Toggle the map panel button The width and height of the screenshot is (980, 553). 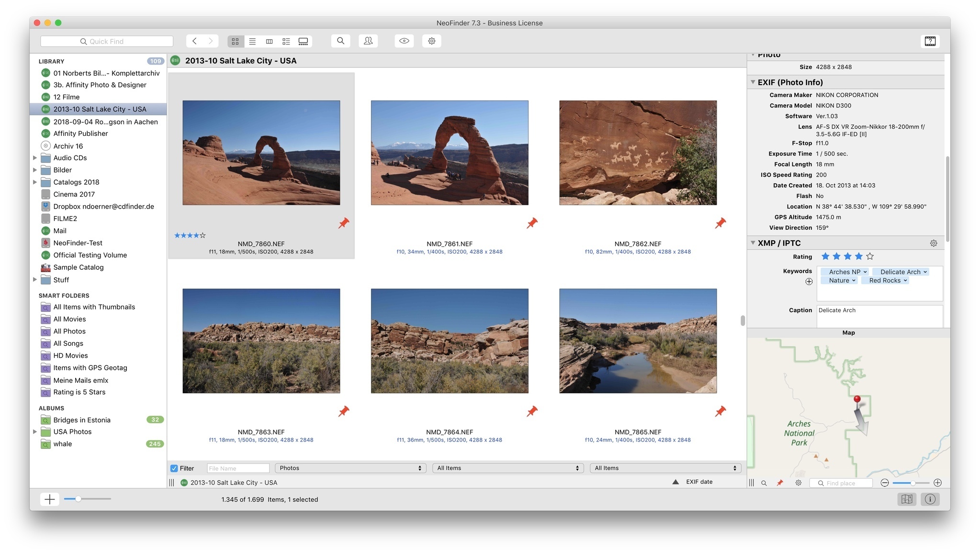pyautogui.click(x=907, y=499)
